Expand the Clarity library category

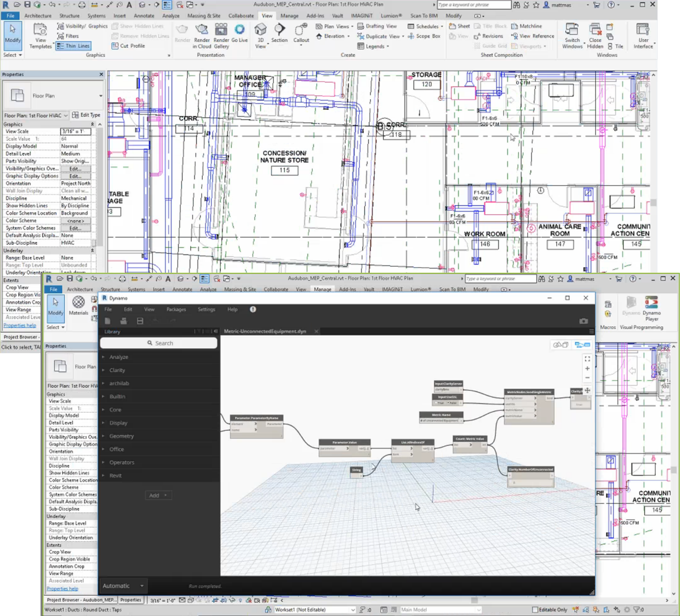pyautogui.click(x=117, y=370)
